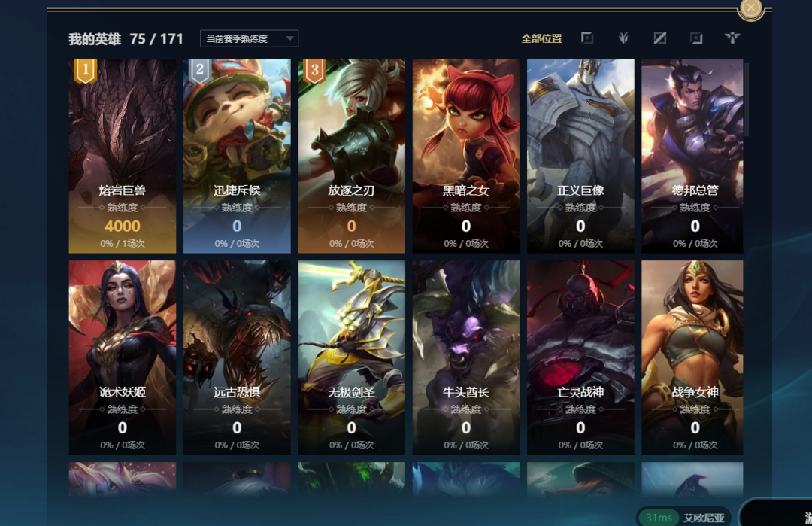The image size is (812, 526).
Task: Click the champion list vertical scrollbar
Action: [747, 99]
